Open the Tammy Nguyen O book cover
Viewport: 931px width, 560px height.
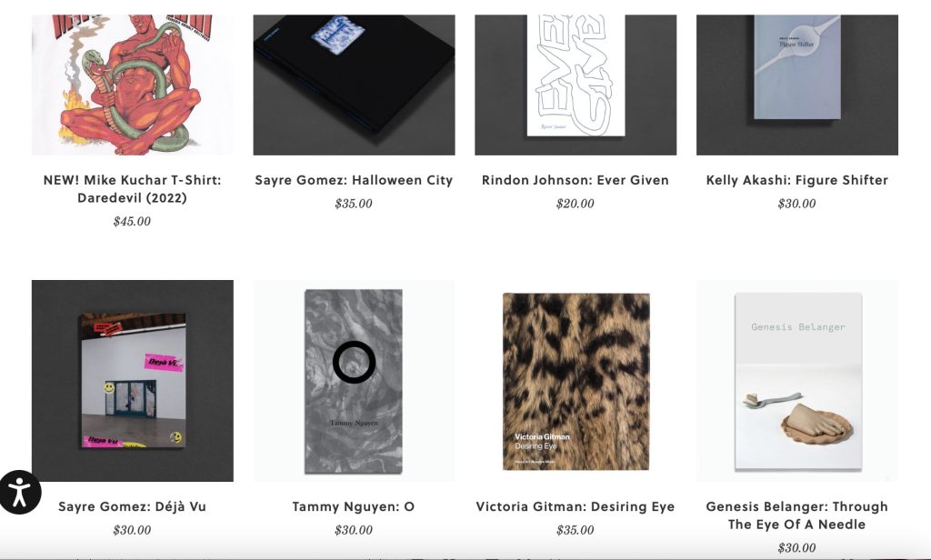coord(354,381)
